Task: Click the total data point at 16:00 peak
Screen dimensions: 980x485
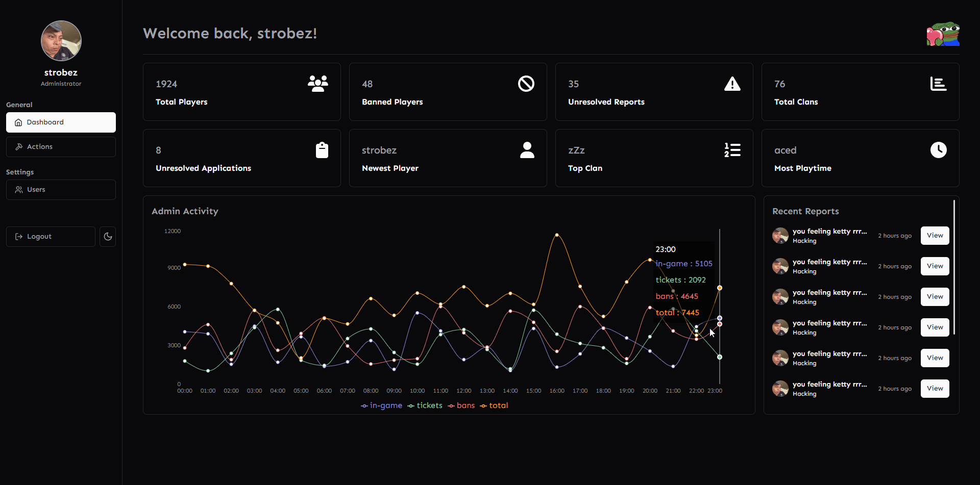Action: [557, 235]
